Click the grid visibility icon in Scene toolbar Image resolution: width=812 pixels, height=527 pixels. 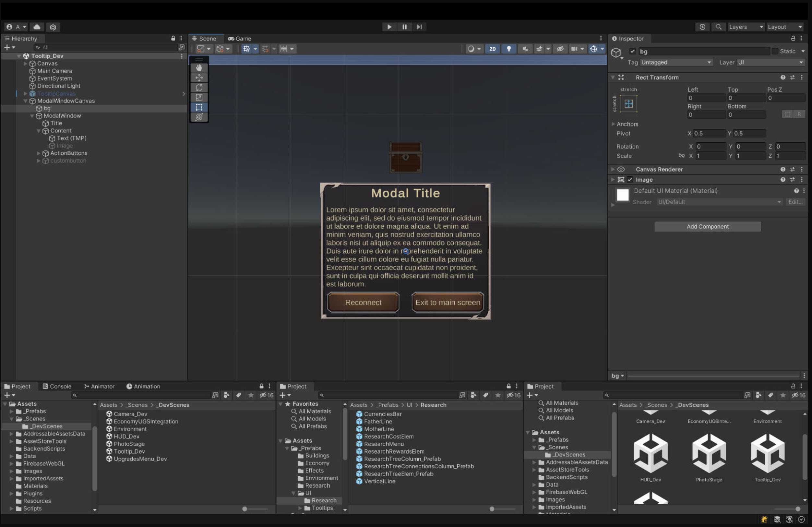pos(246,49)
